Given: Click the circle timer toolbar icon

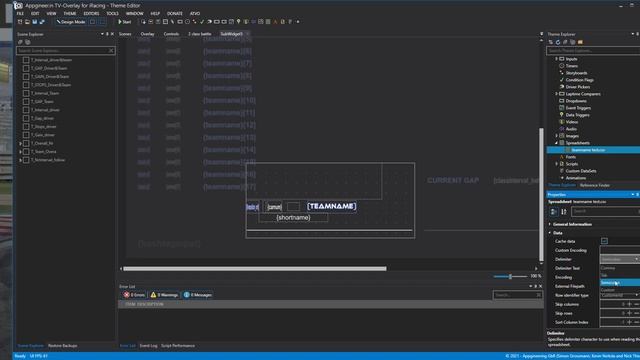Looking at the screenshot, I should [187, 22].
